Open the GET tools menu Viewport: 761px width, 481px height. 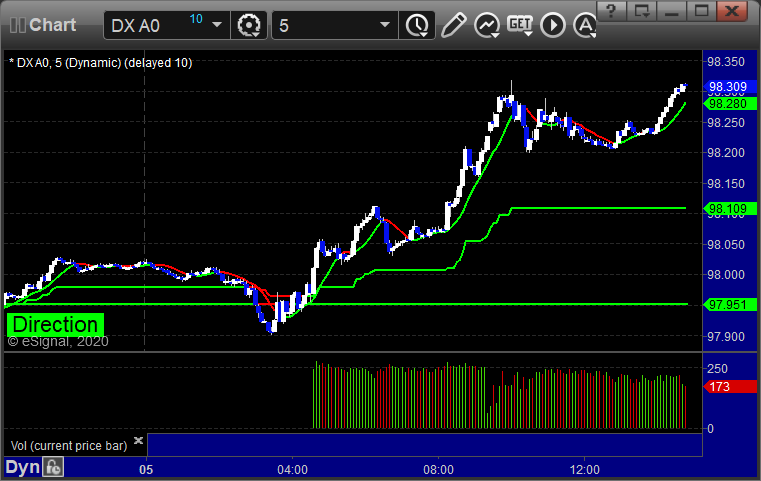[520, 25]
